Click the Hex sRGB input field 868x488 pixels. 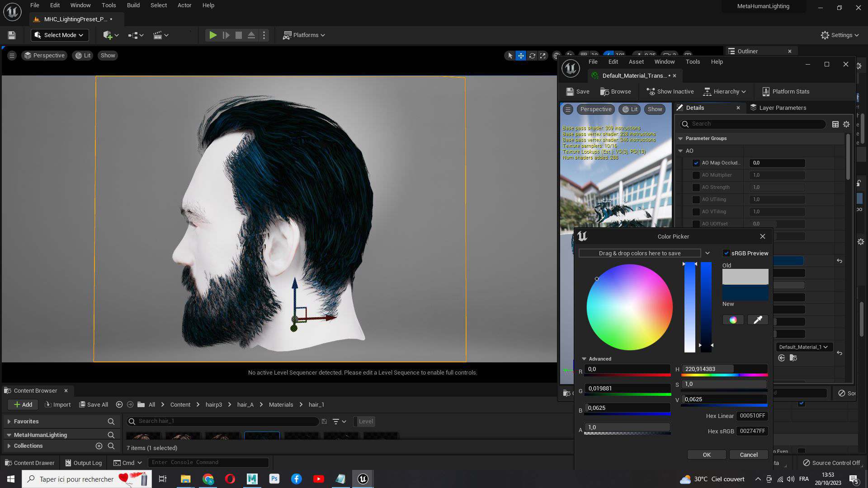752,432
